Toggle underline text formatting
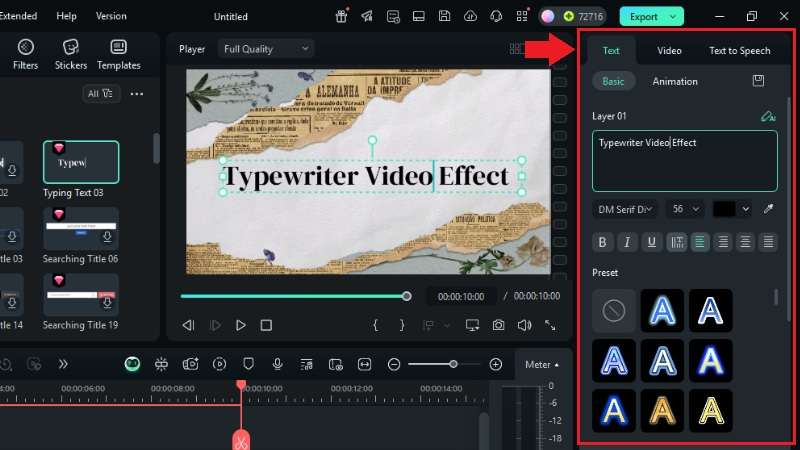 pos(652,242)
